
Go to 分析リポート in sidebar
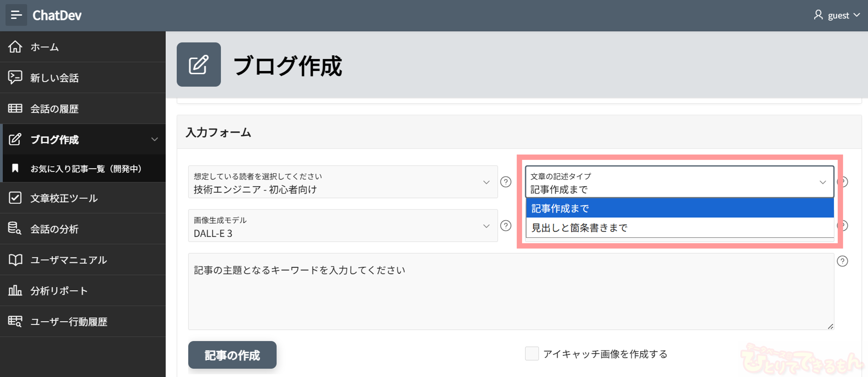pyautogui.click(x=59, y=291)
